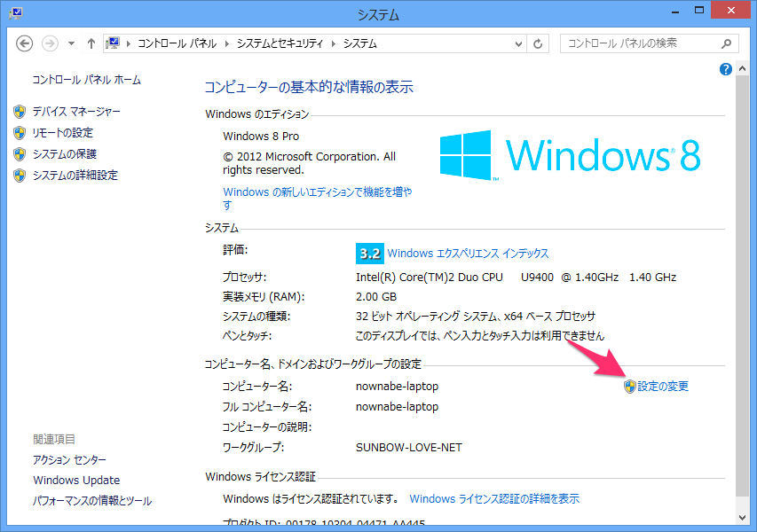Click 設定の変更 link
This screenshot has height=532, width=757.
pos(663,386)
